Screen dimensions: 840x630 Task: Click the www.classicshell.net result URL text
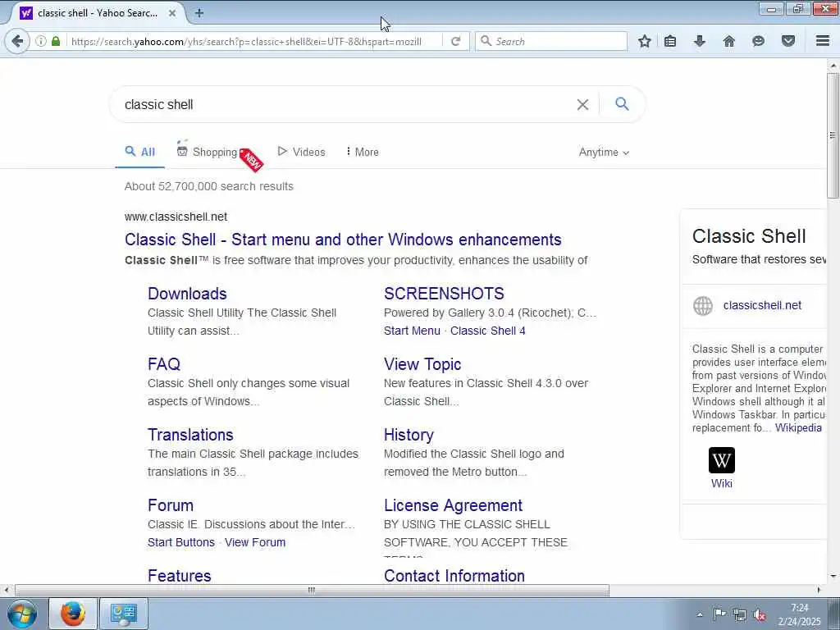tap(176, 217)
